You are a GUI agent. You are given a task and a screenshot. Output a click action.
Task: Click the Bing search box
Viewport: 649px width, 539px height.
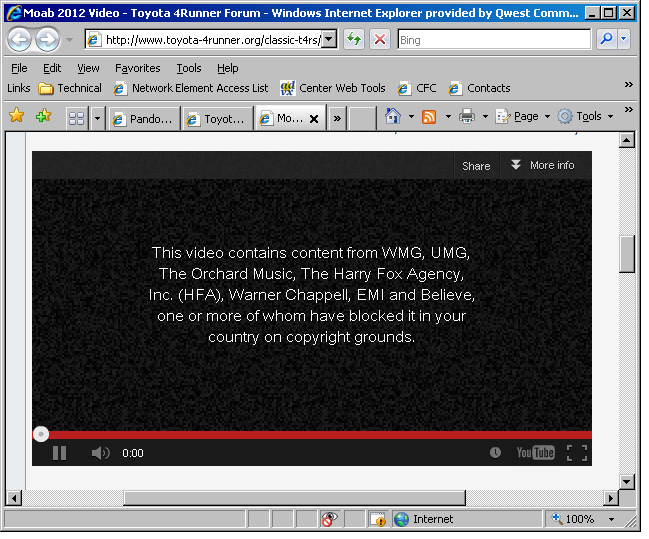(494, 40)
